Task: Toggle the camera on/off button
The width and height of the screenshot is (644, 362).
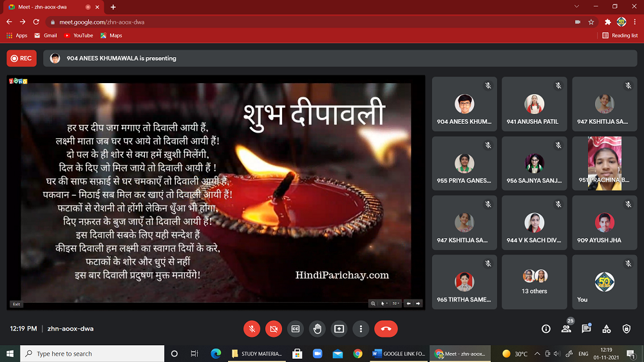Action: click(274, 329)
